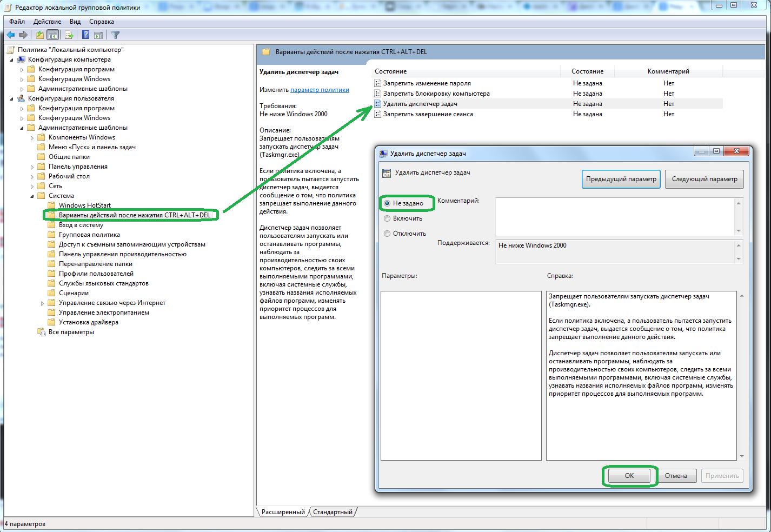The image size is (771, 532).
Task: Click the OK button in dialog
Action: click(629, 476)
